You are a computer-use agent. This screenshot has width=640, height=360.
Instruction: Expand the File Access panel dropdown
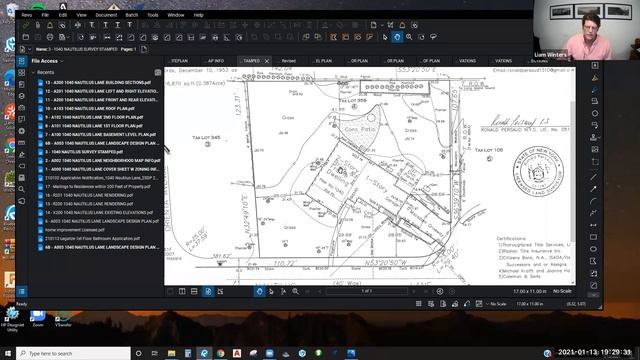tap(62, 61)
